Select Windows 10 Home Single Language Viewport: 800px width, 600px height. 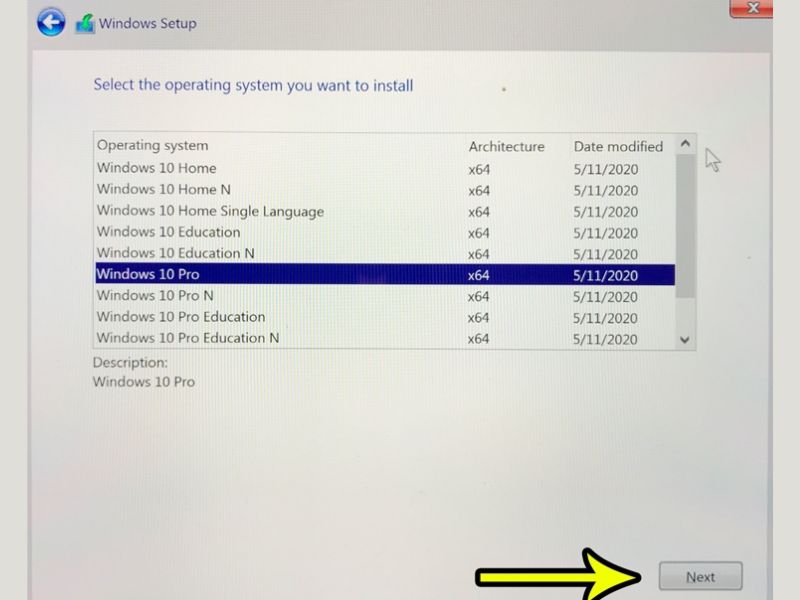pyautogui.click(x=385, y=211)
